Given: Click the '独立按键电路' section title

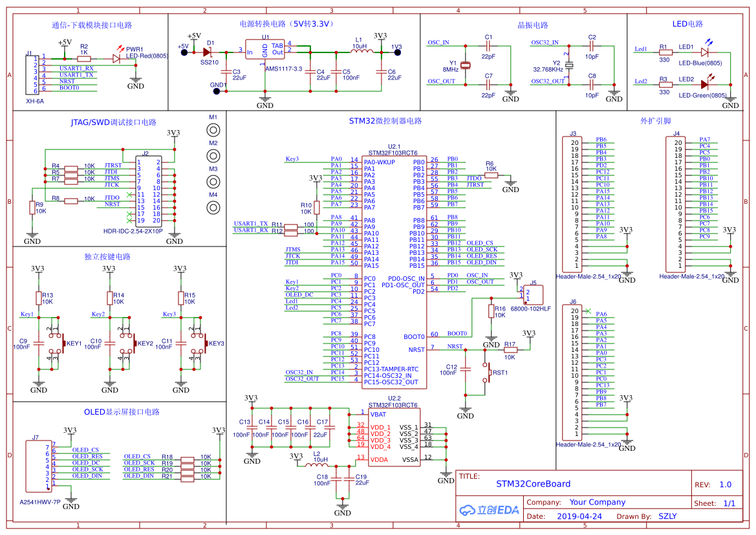Looking at the screenshot, I should (107, 257).
